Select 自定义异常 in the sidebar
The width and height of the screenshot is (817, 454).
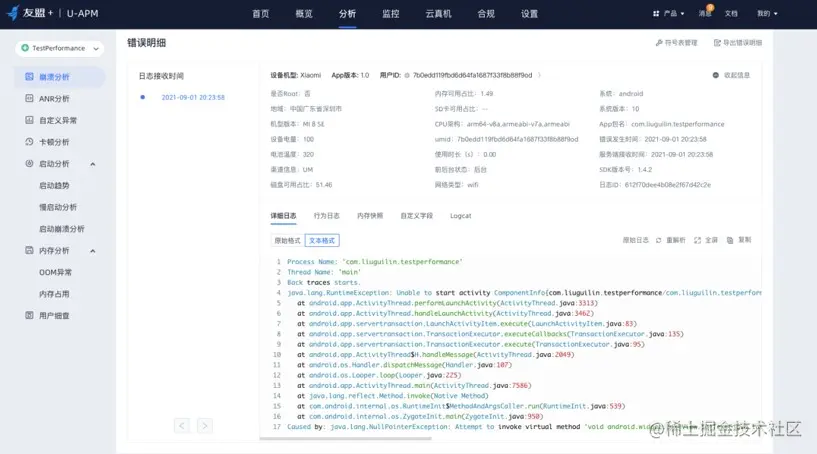pyautogui.click(x=59, y=120)
